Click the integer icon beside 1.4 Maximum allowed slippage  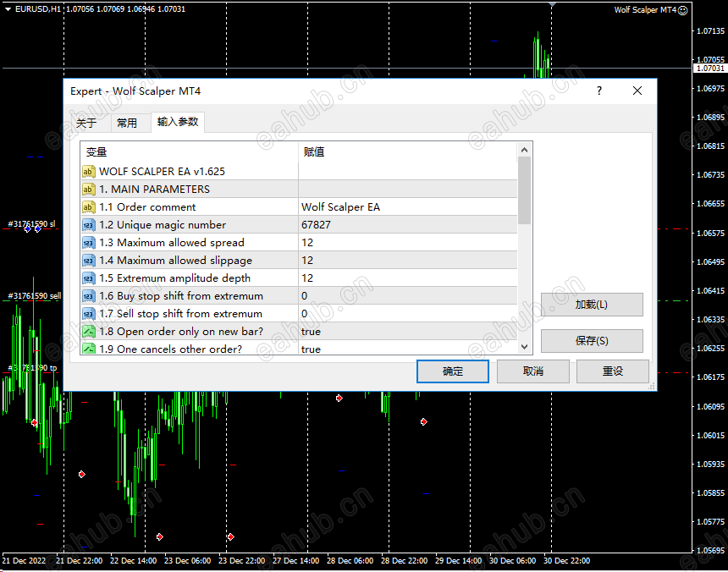point(88,261)
